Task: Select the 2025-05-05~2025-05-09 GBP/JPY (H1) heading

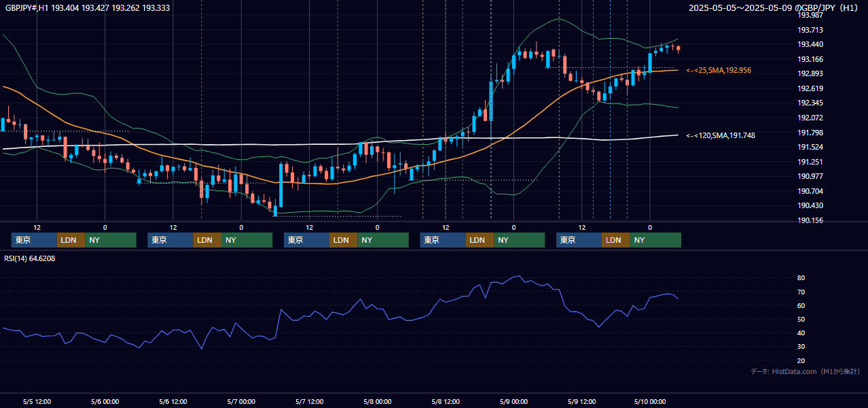Action: [774, 8]
